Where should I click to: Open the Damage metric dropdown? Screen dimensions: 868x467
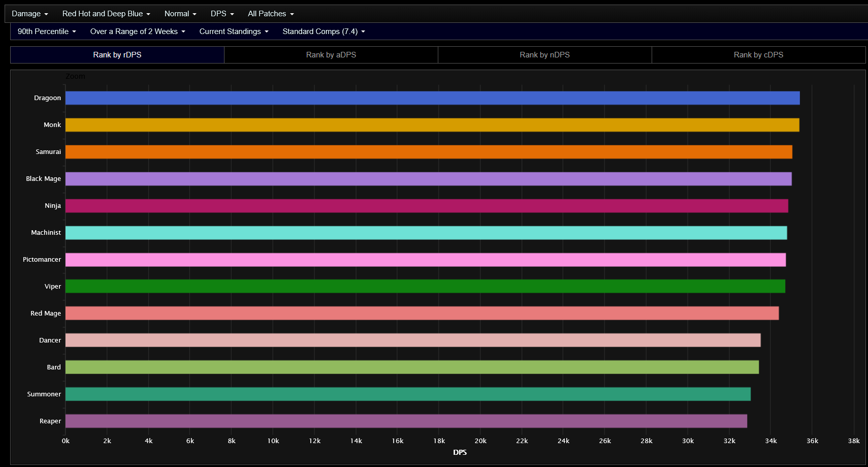(x=30, y=14)
